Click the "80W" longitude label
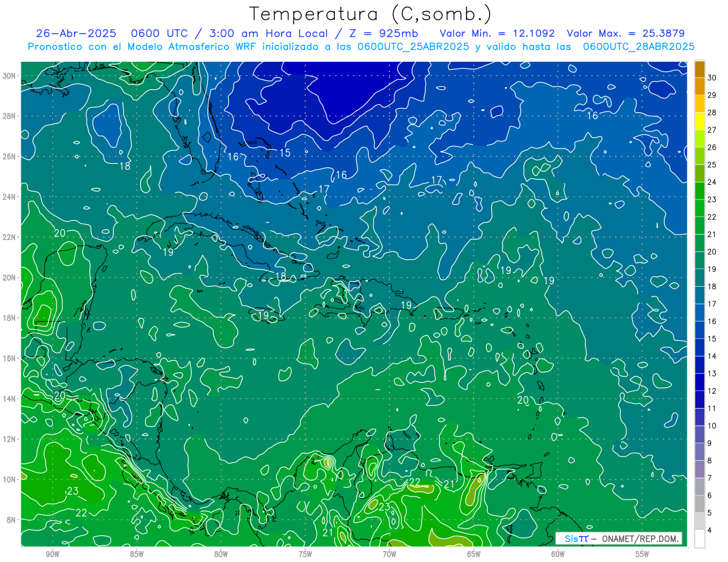728x562 pixels. pyautogui.click(x=221, y=555)
